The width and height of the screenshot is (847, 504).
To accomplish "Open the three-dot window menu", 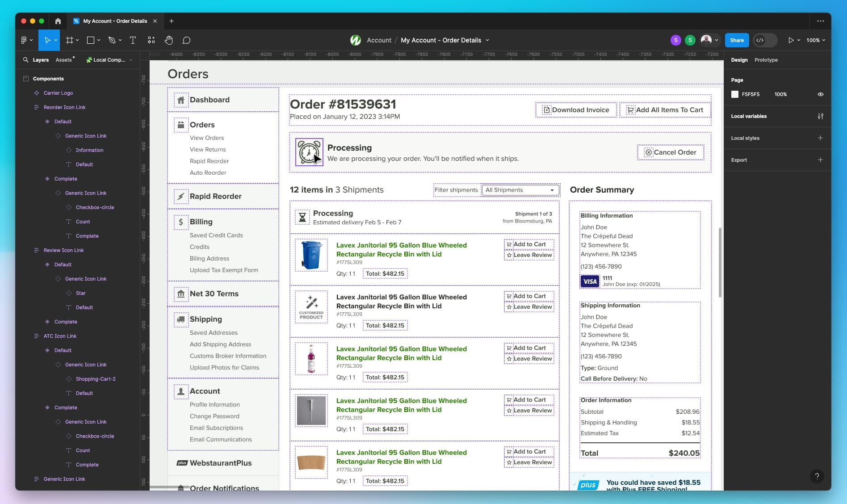I will coord(820,21).
